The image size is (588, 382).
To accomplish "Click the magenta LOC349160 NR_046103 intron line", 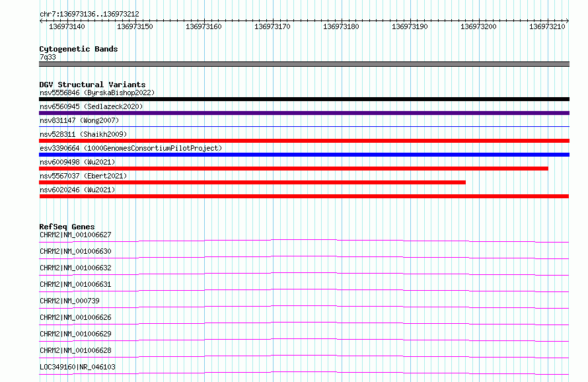I will pyautogui.click(x=304, y=373).
